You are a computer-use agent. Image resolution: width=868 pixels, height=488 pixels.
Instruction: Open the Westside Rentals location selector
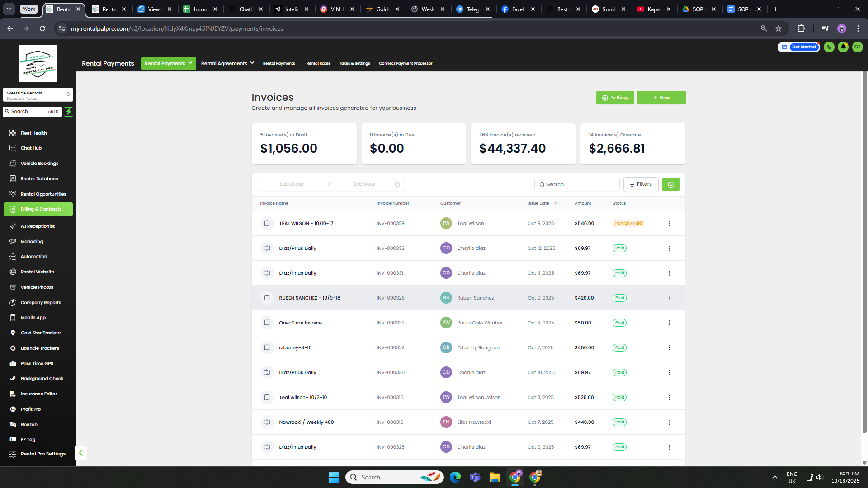(x=38, y=95)
